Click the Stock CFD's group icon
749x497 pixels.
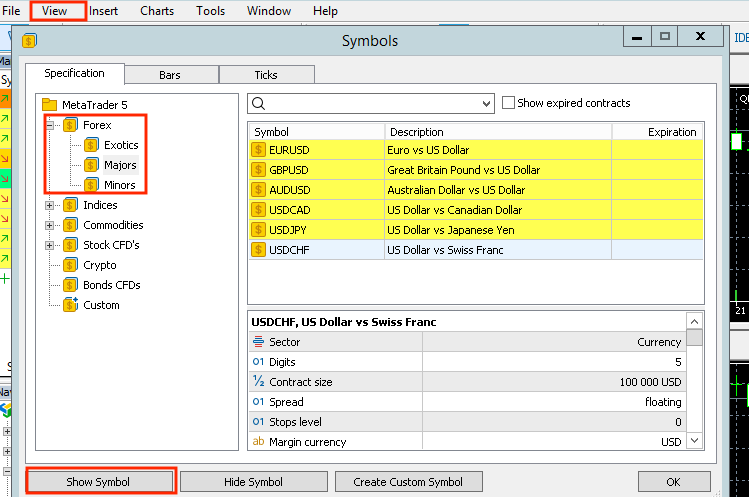[70, 245]
